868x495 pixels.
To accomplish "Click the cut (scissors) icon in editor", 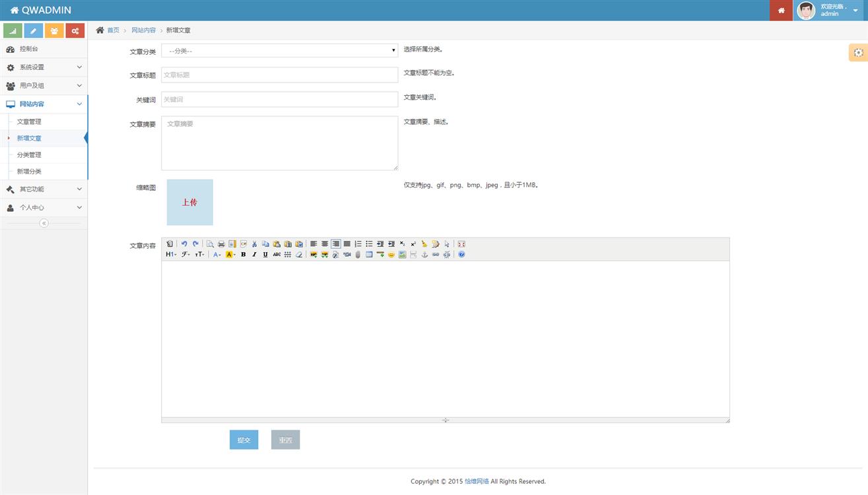I will coord(254,244).
